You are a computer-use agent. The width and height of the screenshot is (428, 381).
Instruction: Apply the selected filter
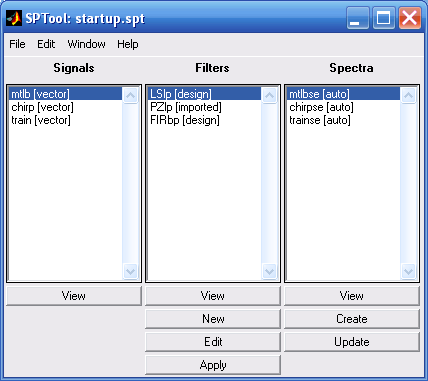(213, 365)
